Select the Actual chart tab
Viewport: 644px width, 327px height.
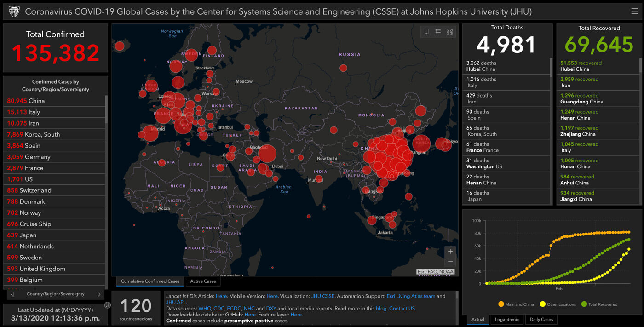pos(478,319)
